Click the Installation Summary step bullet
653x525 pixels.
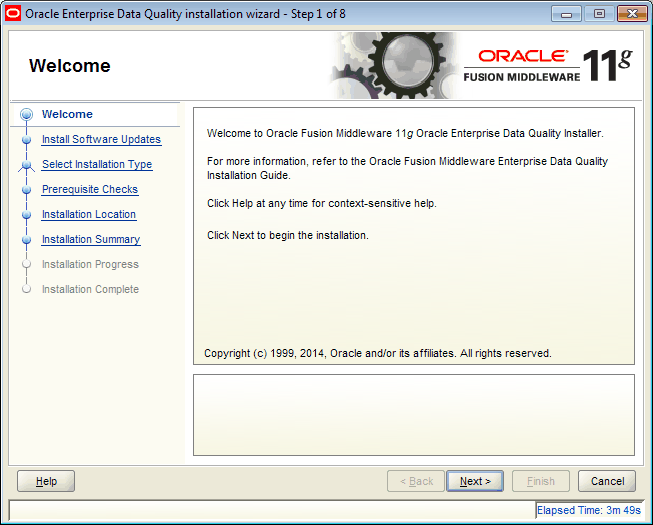point(26,240)
